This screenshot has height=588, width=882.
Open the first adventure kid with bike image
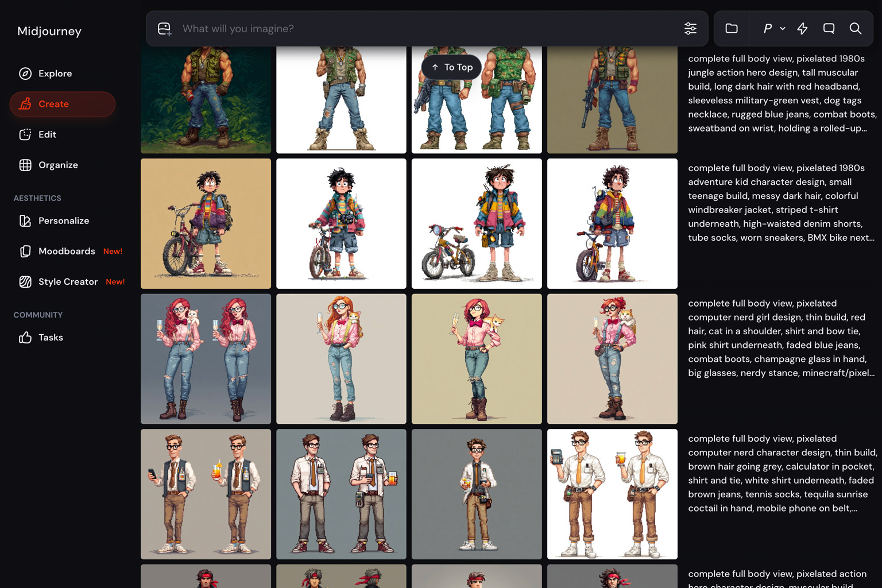pyautogui.click(x=206, y=223)
